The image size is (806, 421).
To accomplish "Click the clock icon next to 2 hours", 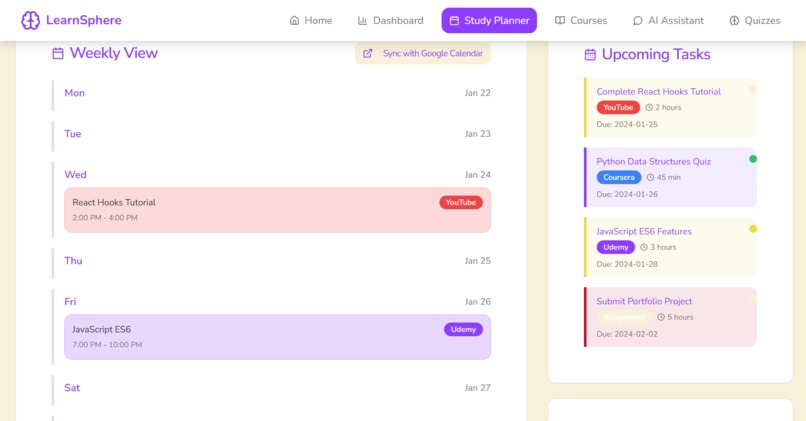I will (649, 107).
